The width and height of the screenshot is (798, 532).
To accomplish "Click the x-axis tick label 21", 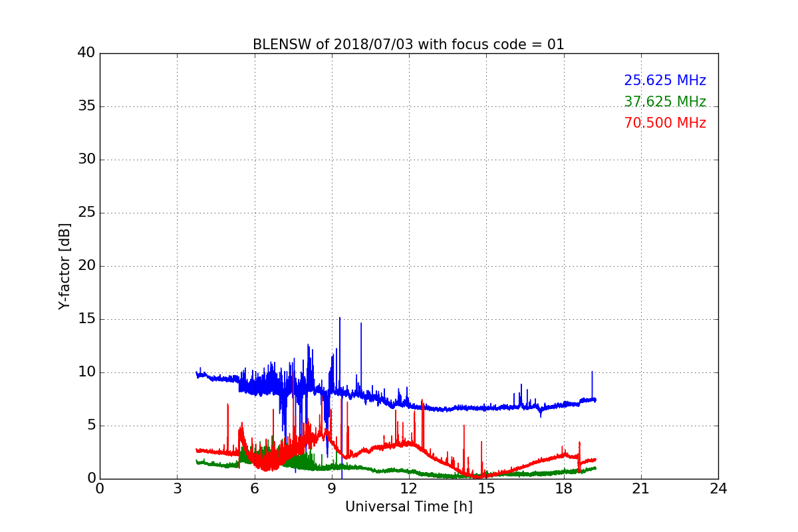I will tap(641, 489).
